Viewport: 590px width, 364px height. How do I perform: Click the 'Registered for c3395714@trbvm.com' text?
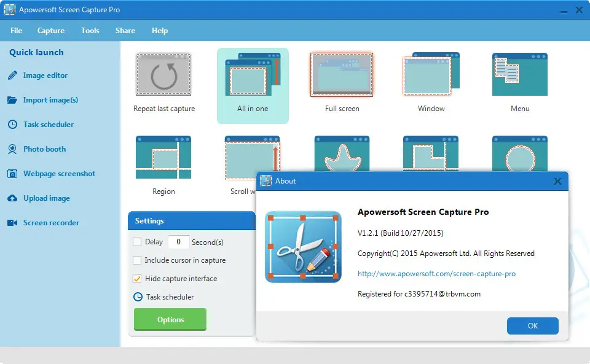point(419,294)
